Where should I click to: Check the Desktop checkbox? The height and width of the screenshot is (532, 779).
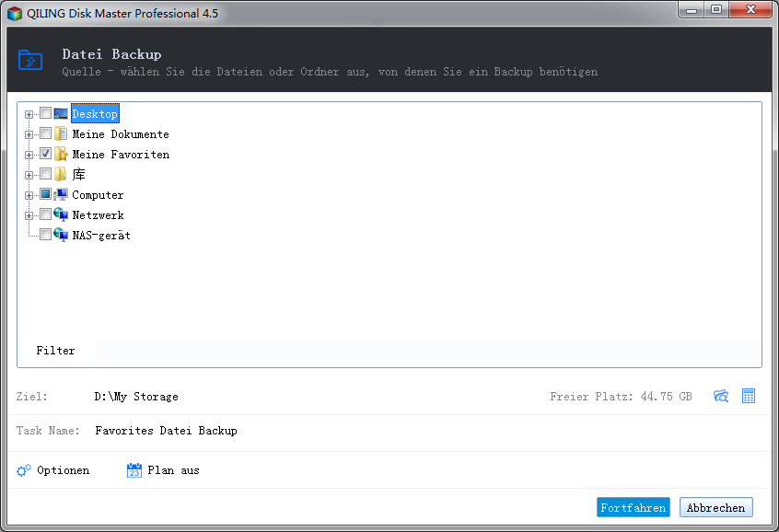45,113
